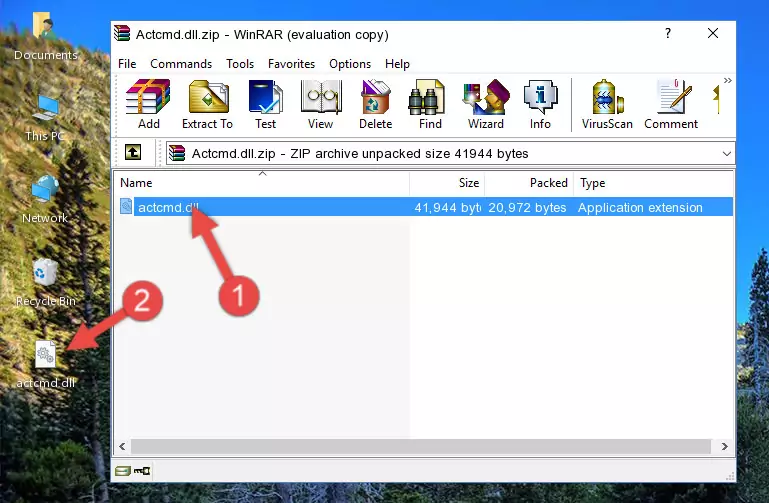The width and height of the screenshot is (769, 503).
Task: Click the question mark help button
Action: (x=667, y=33)
